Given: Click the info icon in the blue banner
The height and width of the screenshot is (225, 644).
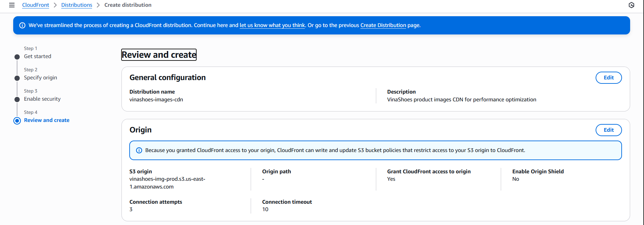Looking at the screenshot, I should (22, 25).
